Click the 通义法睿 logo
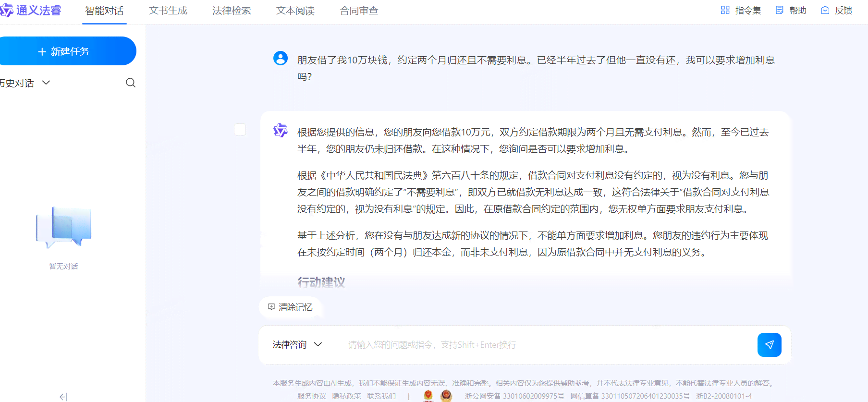The width and height of the screenshot is (868, 402). (x=31, y=10)
